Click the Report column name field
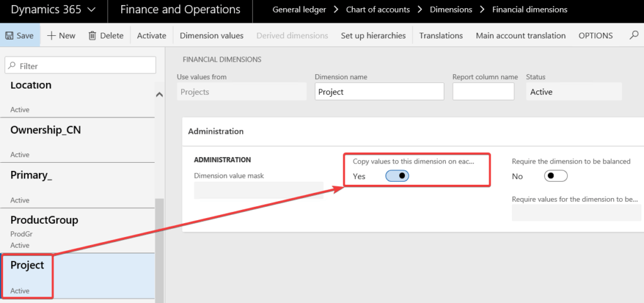Viewport: 644px width, 303px height. click(484, 92)
